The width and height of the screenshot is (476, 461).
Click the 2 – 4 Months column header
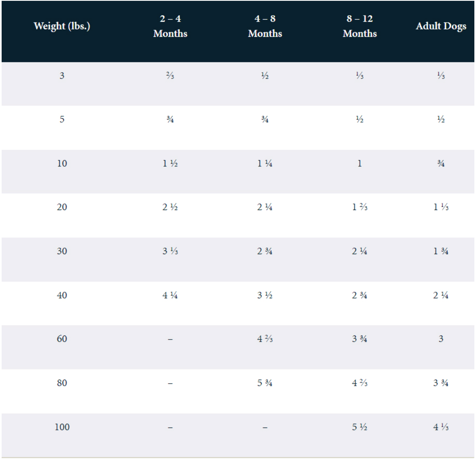tap(170, 26)
